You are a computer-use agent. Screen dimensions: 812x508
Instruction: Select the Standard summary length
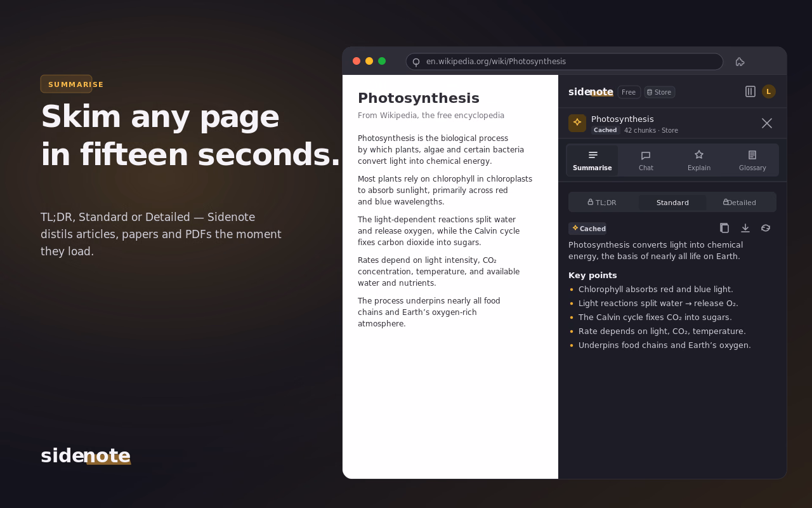tap(672, 203)
